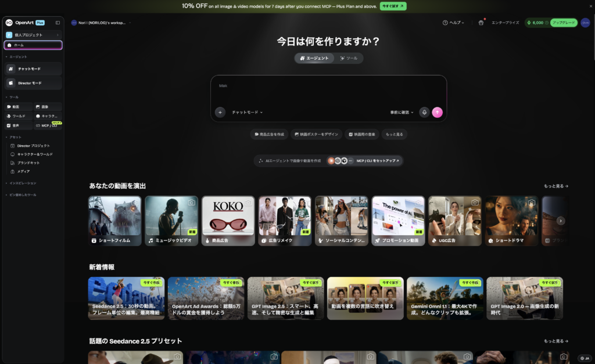Select the 画像 tool in the sidebar
Image resolution: width=595 pixels, height=364 pixels.
(x=48, y=107)
